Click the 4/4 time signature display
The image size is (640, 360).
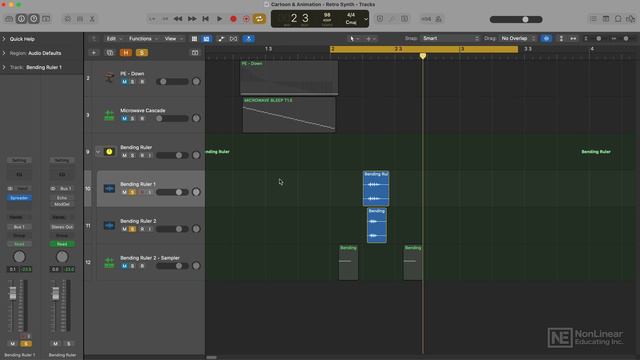351,15
